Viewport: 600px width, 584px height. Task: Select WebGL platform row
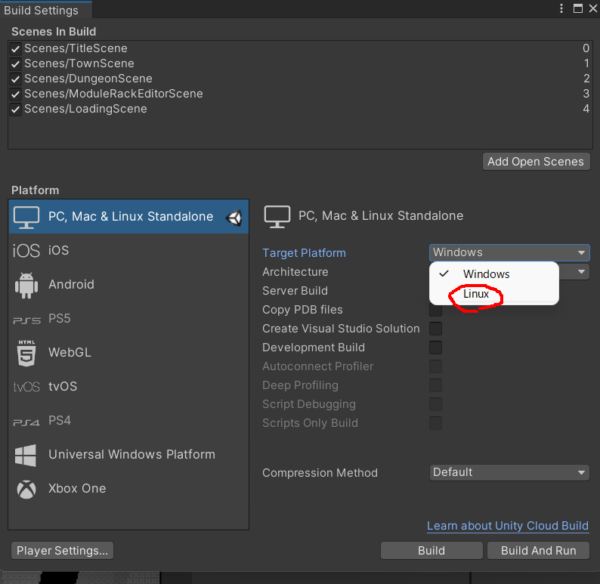129,353
